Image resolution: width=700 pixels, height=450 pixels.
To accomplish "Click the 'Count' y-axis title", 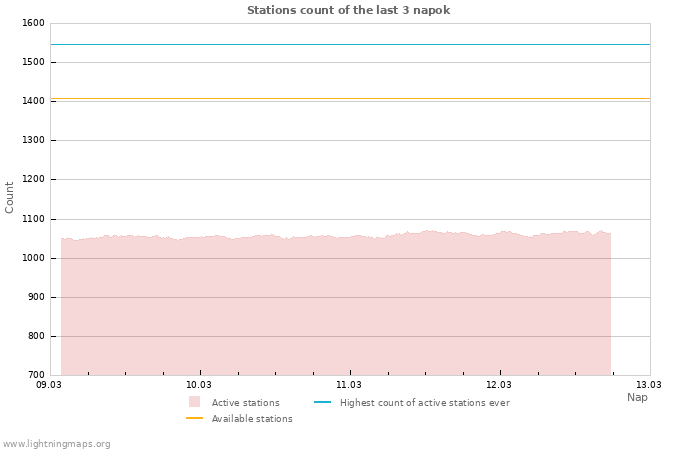I will pos(9,197).
